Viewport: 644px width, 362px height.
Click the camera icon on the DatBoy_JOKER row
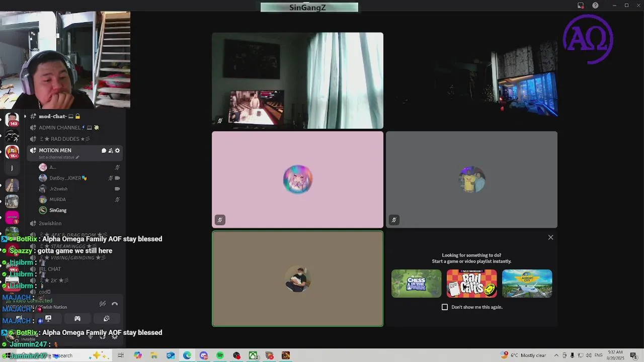(x=117, y=178)
